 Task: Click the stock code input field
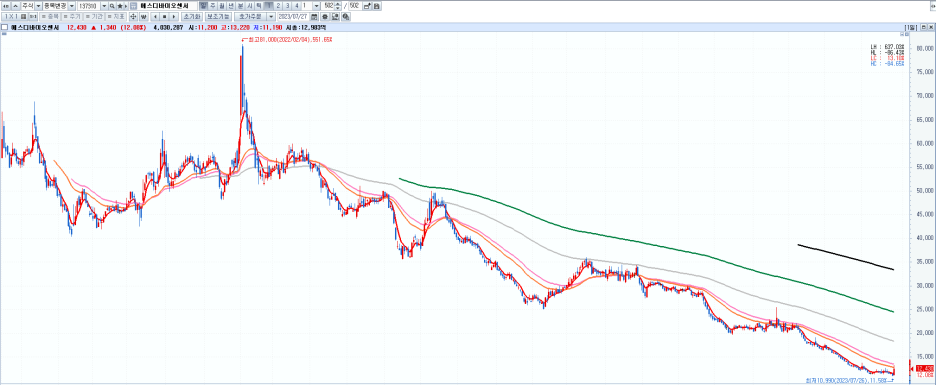88,5
